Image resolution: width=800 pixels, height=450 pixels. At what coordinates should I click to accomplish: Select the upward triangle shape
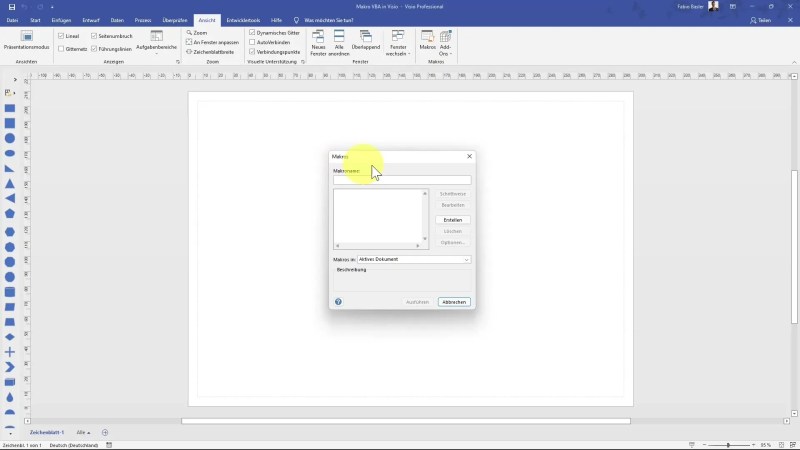tap(10, 184)
